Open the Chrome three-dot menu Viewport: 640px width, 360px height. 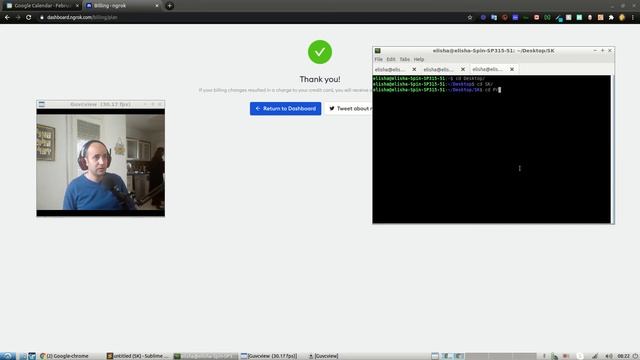[633, 18]
